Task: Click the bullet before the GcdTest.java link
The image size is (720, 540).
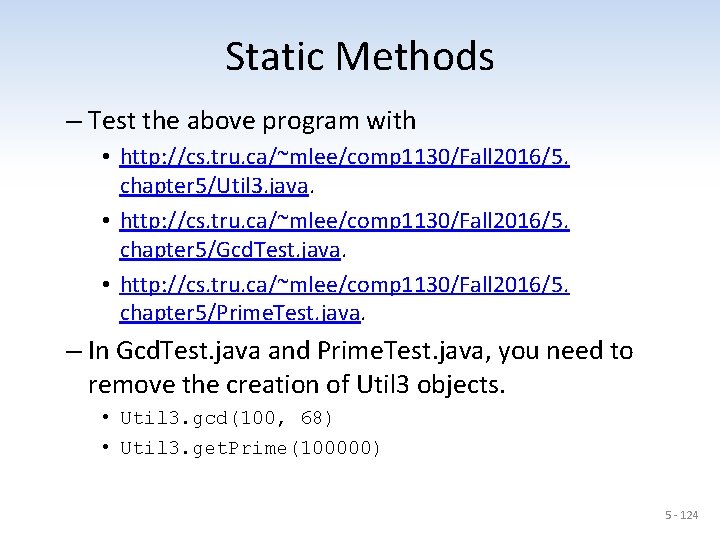Action: click(x=105, y=221)
